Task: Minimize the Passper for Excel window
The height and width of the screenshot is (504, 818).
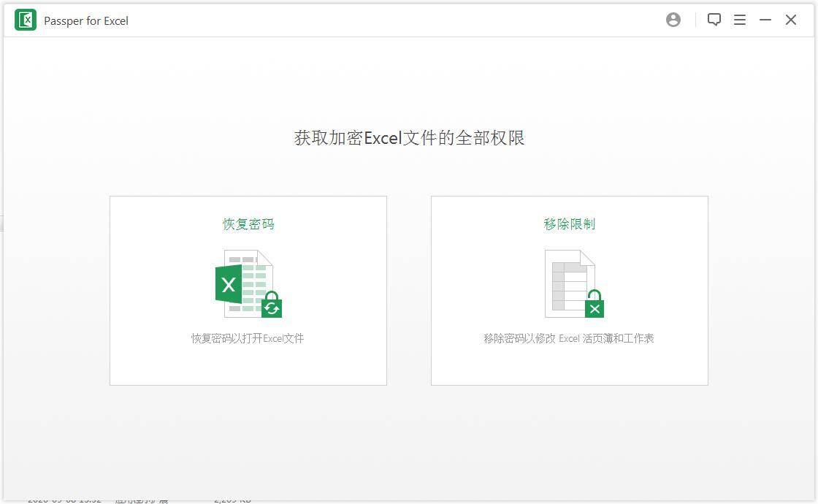Action: tap(765, 20)
